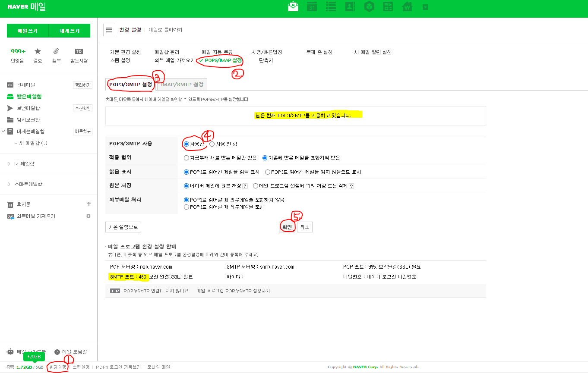The width and height of the screenshot is (588, 373).
Task: Empty trash with the small bin icon
Action: pos(89,204)
